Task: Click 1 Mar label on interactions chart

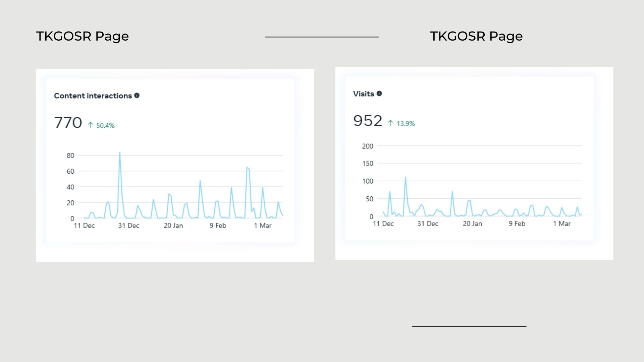Action: [263, 226]
